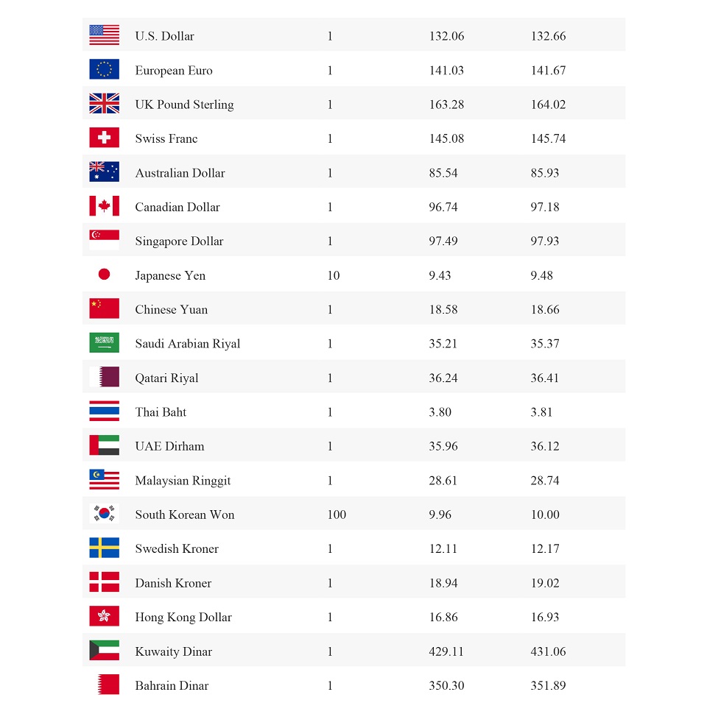Click the United States flag icon

[x=104, y=35]
